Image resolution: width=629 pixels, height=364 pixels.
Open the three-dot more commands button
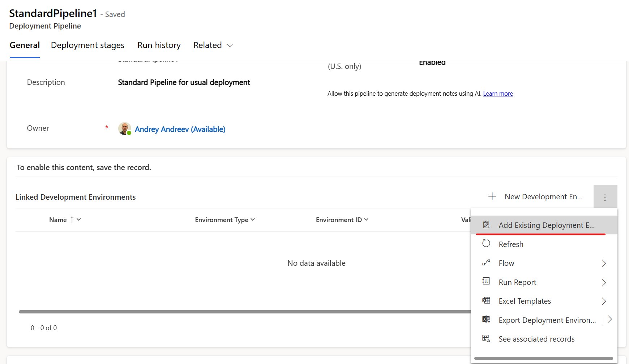(605, 197)
